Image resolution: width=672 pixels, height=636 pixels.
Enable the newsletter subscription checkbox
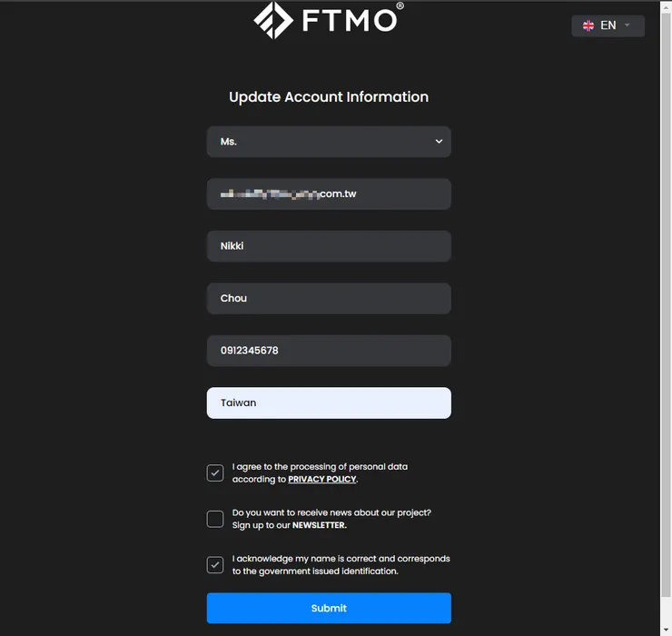(x=215, y=519)
